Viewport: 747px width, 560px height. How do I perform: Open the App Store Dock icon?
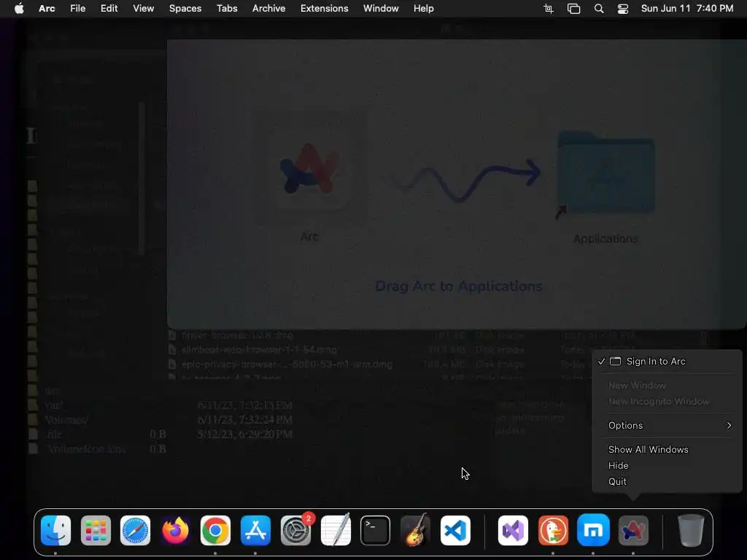coord(255,531)
